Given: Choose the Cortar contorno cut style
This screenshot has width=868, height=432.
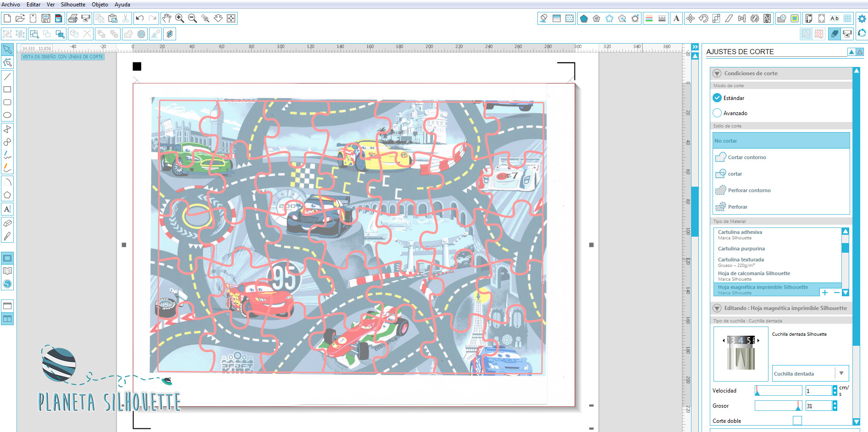Looking at the screenshot, I should coord(781,157).
